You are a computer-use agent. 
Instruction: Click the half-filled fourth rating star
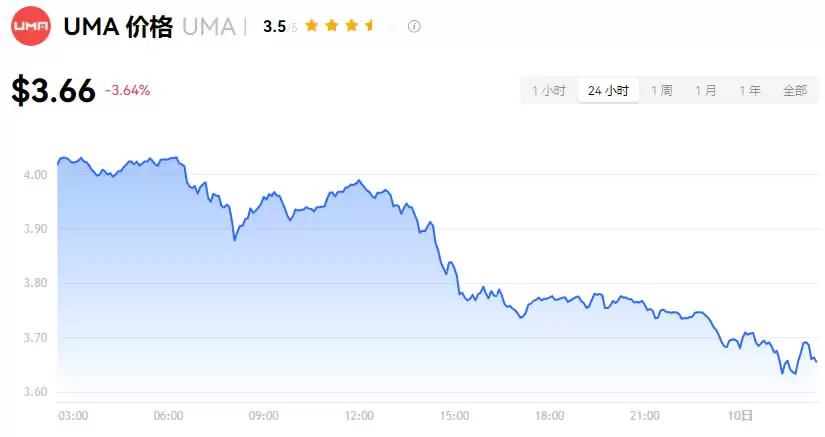point(369,26)
